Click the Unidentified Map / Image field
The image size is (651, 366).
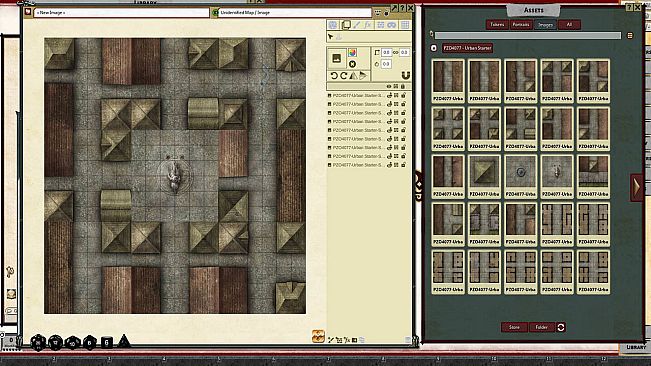pos(295,13)
